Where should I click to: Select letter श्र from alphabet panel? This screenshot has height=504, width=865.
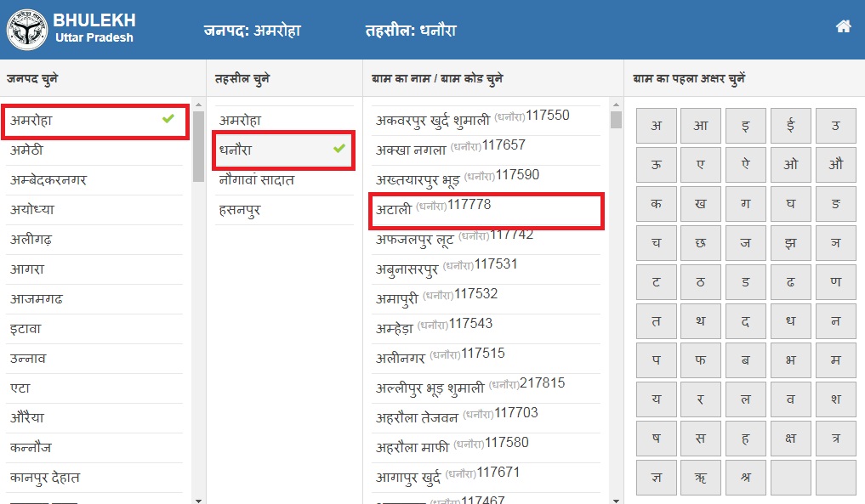tap(746, 477)
